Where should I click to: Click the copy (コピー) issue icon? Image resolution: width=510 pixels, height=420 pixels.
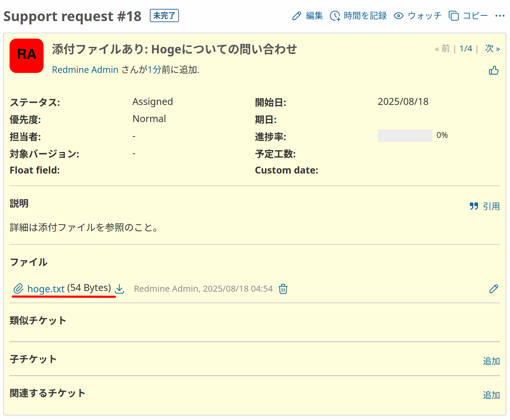click(x=454, y=16)
